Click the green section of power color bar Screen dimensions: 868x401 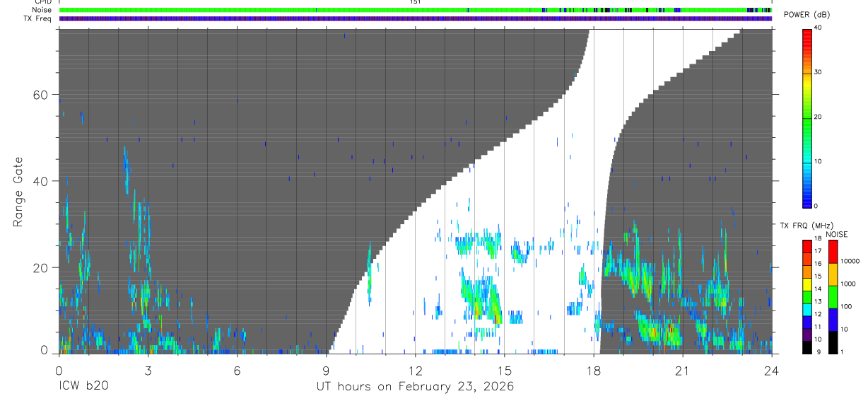(807, 127)
